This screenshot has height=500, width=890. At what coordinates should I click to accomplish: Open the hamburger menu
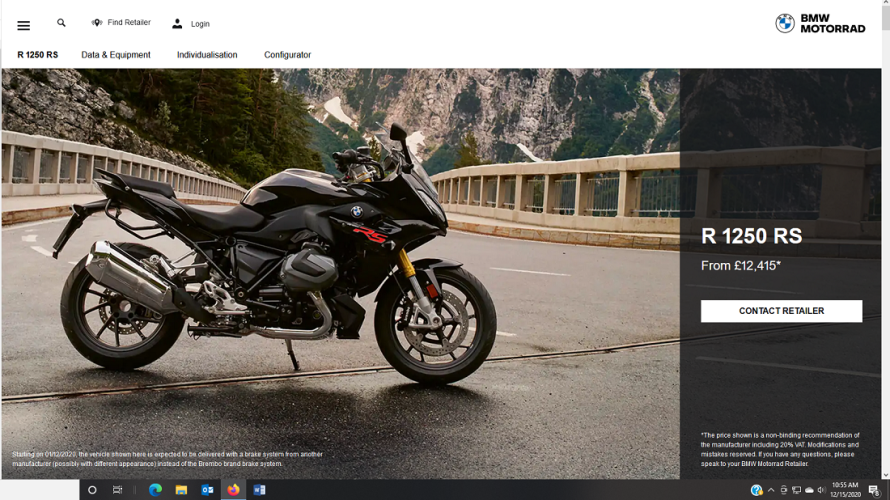coord(23,26)
